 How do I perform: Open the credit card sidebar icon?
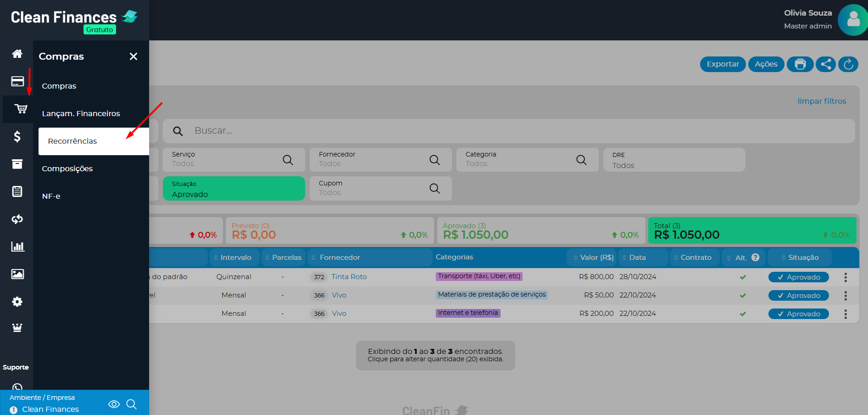click(x=17, y=81)
